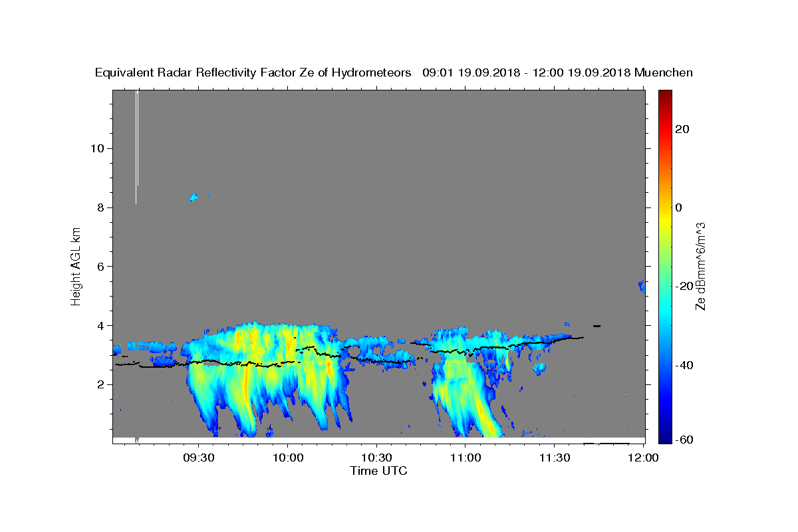
Task: Click the small blue echo at the plot's right edge near 5 km
Action: click(642, 286)
